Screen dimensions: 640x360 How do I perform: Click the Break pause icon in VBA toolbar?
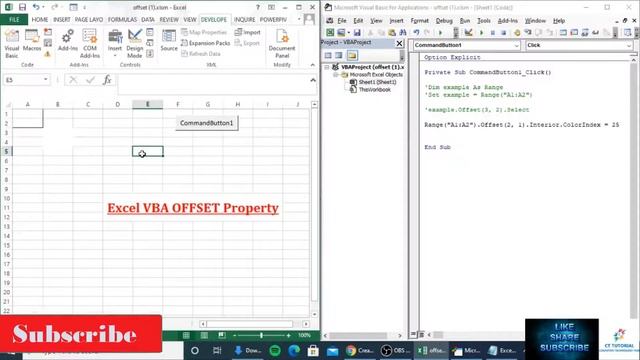(x=493, y=33)
